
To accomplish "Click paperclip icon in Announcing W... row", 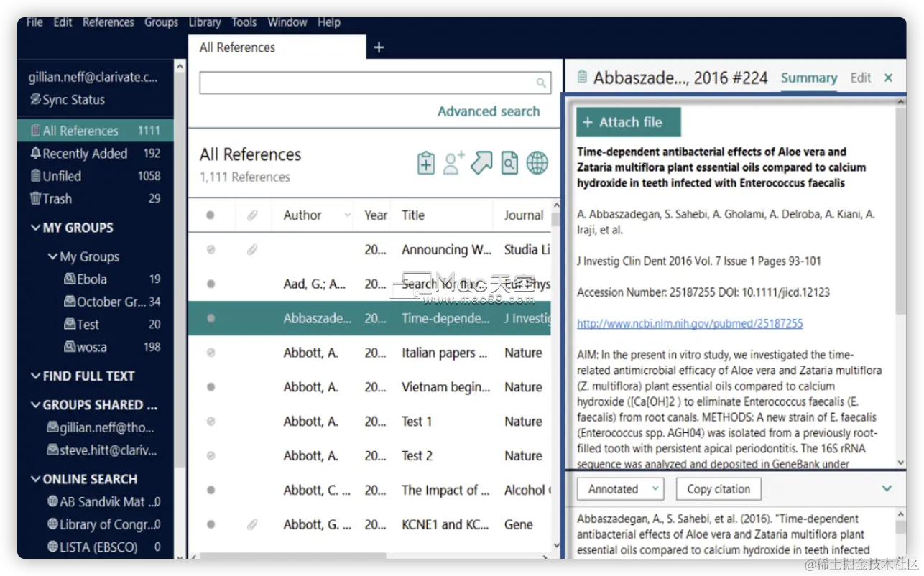I will click(252, 250).
